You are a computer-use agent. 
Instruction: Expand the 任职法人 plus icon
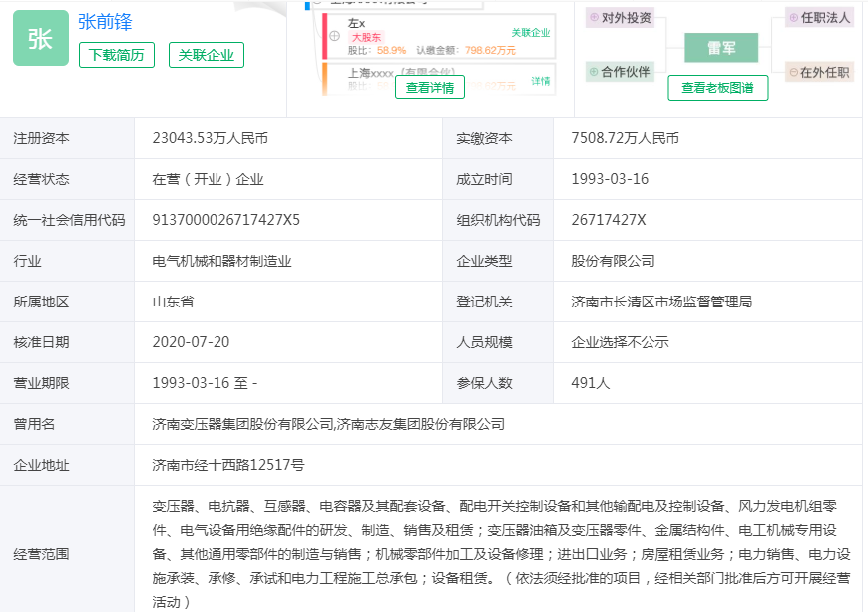click(794, 18)
